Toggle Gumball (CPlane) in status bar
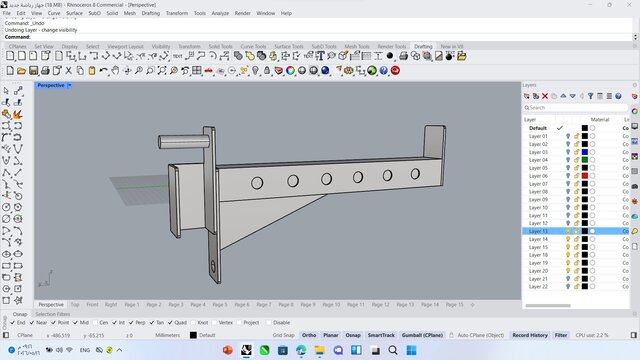640x360 pixels. [422, 335]
